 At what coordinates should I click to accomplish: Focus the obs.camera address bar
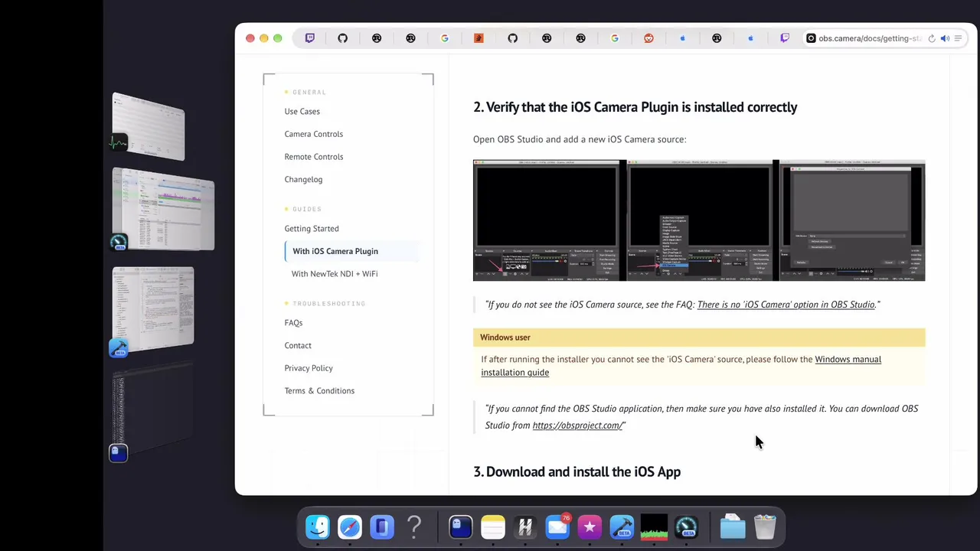click(x=869, y=38)
